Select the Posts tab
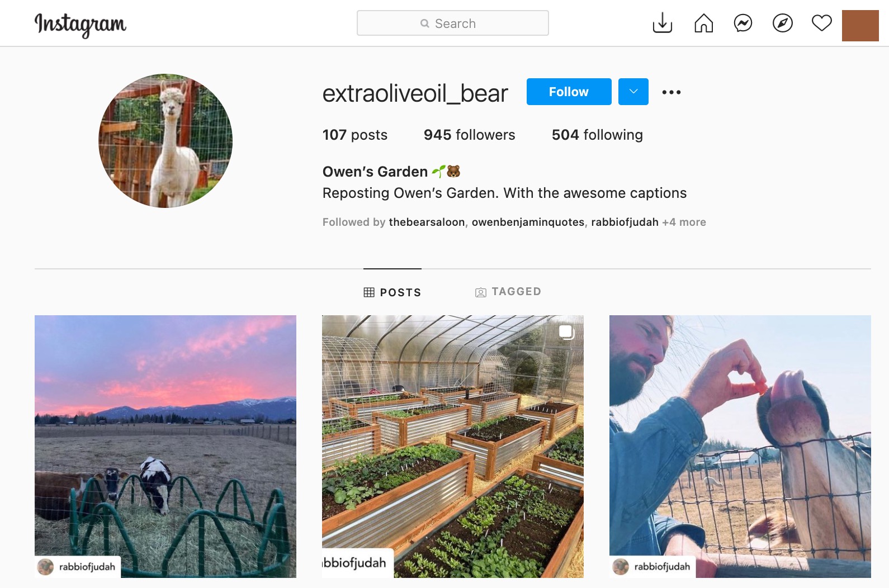889x588 pixels. point(393,292)
